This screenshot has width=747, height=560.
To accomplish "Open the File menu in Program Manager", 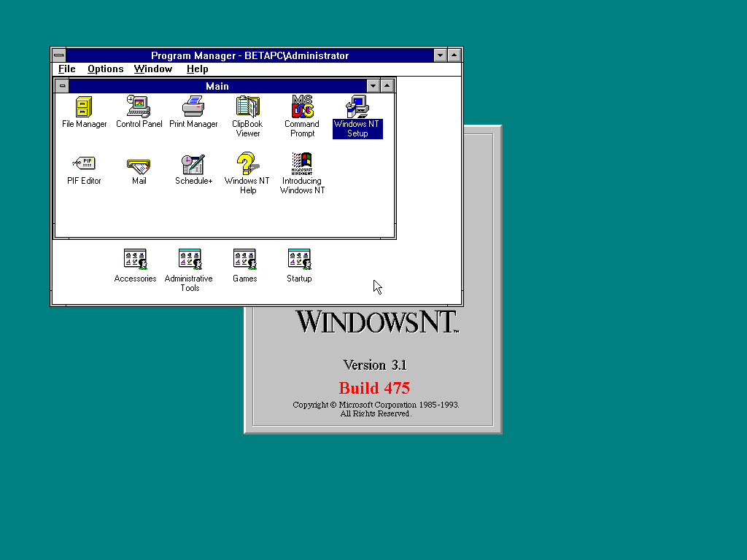I will (66, 69).
